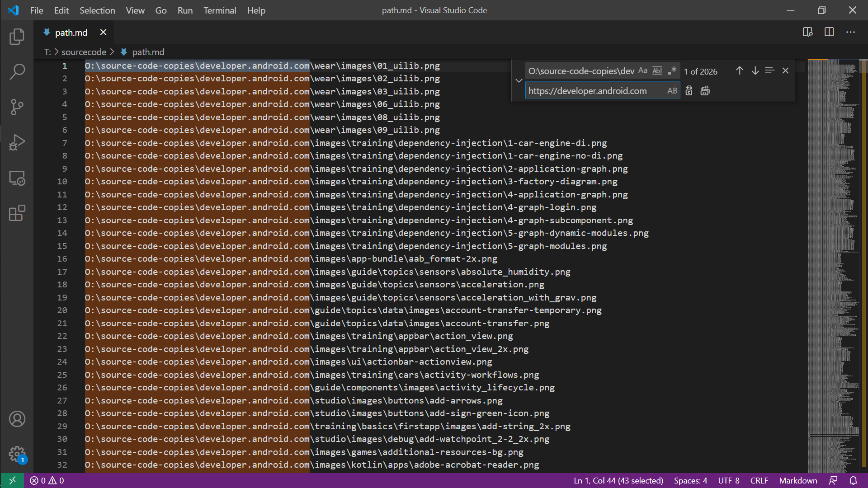This screenshot has width=868, height=488.
Task: Click Replace All icon in find widget
Action: tap(705, 91)
